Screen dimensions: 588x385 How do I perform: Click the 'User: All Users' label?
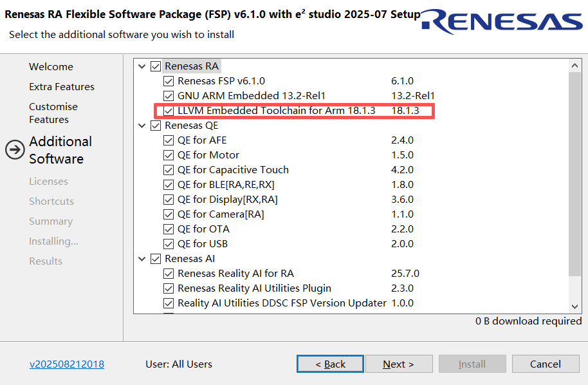click(179, 364)
